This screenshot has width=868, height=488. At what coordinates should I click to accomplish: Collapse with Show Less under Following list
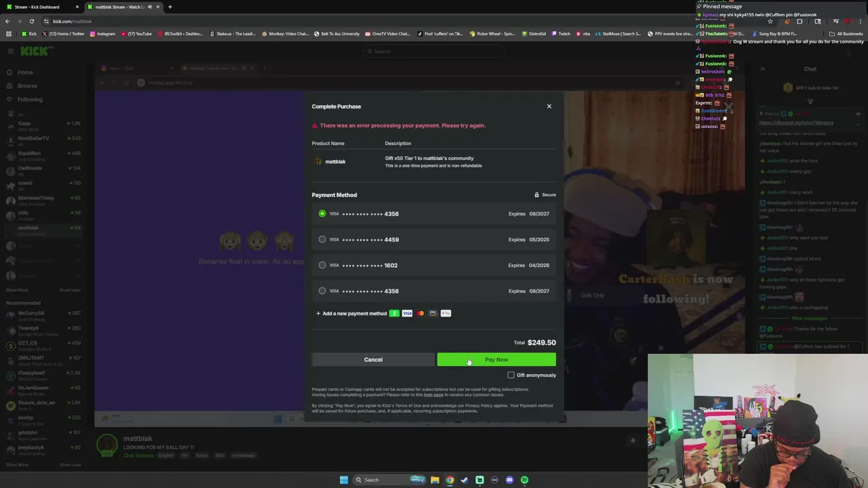point(70,290)
